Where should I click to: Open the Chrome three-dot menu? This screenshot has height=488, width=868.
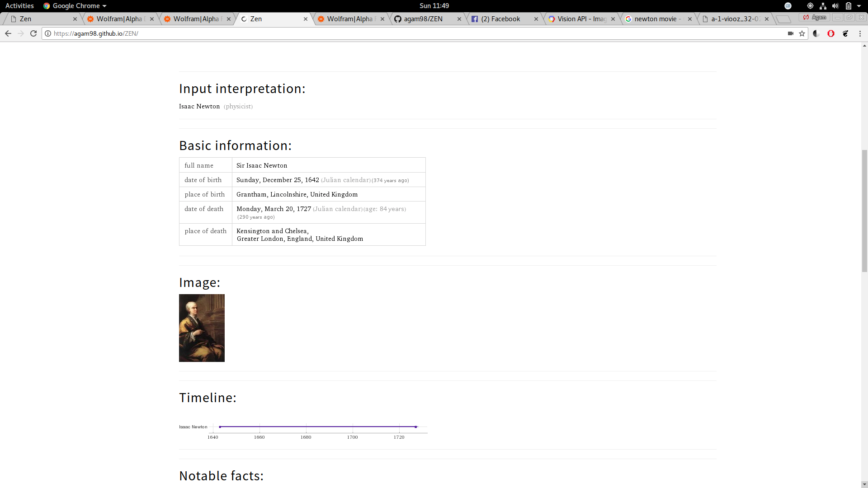860,33
